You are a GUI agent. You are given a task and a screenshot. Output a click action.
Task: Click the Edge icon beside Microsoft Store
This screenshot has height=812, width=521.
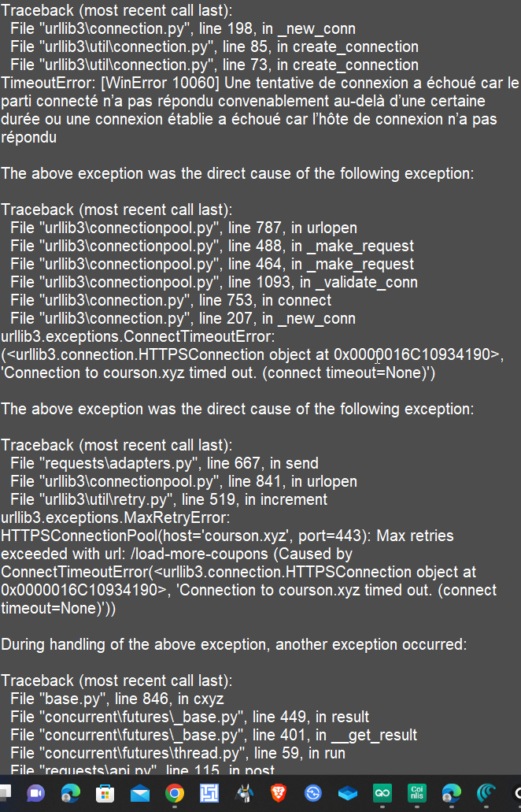(71, 792)
